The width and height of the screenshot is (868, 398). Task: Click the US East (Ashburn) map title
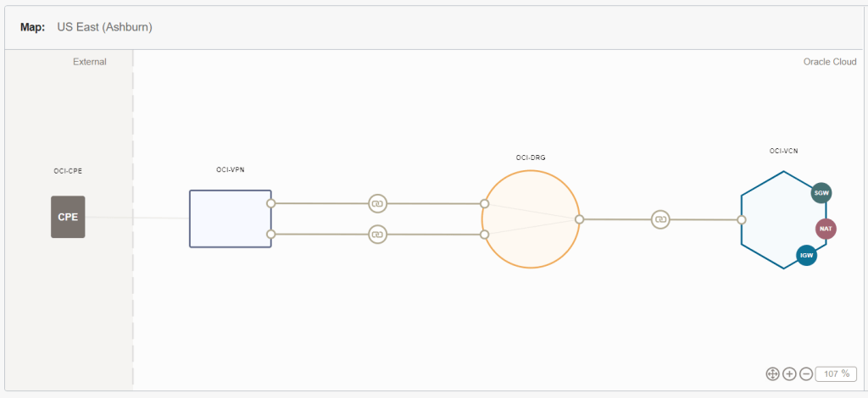pos(104,27)
